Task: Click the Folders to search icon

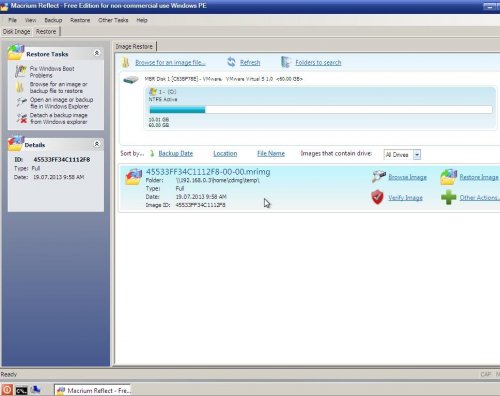Action: (x=286, y=62)
